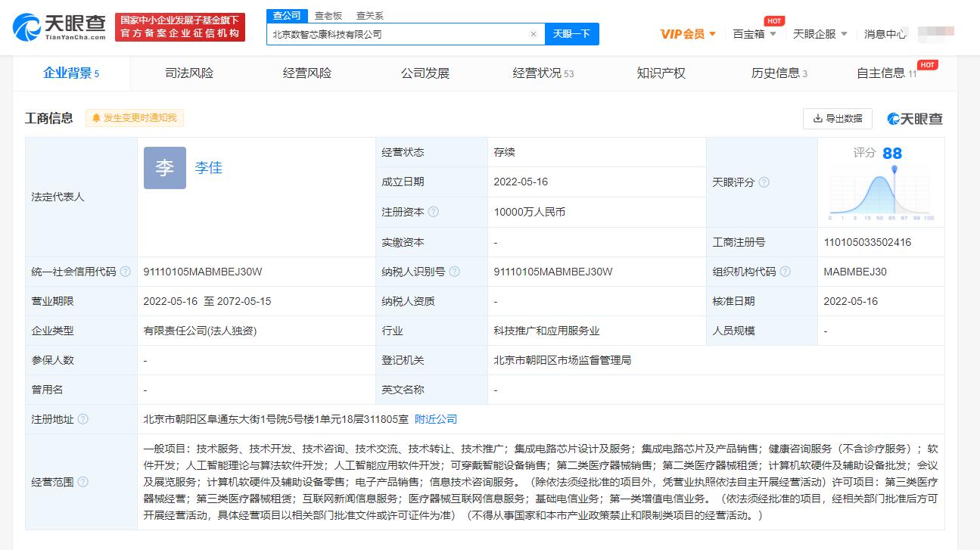Click the 天眼查 watermark logo beside export button
This screenshot has width=980, height=550.
point(915,119)
